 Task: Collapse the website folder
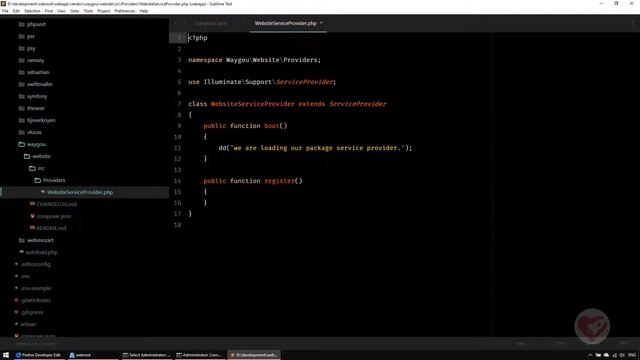27,156
